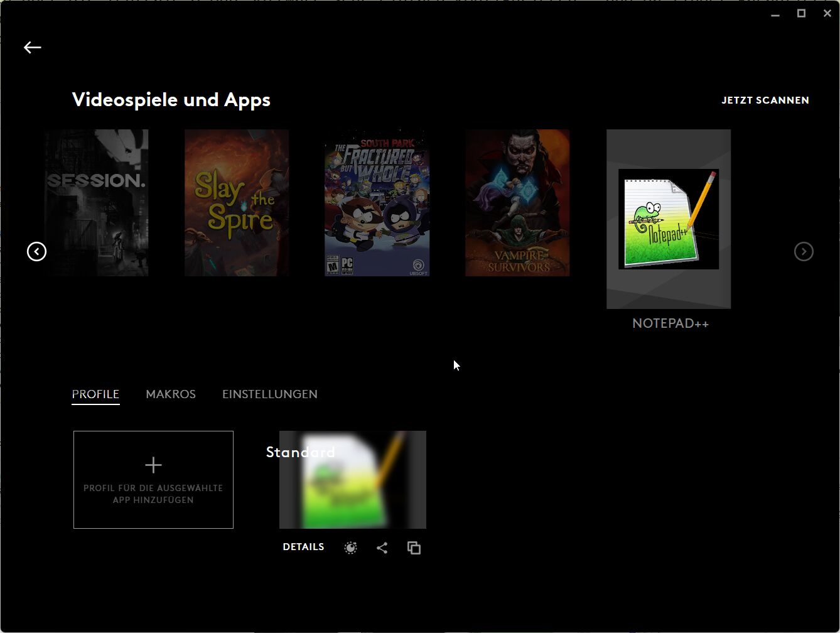
Task: Switch to the MAKROS tab
Action: [171, 394]
